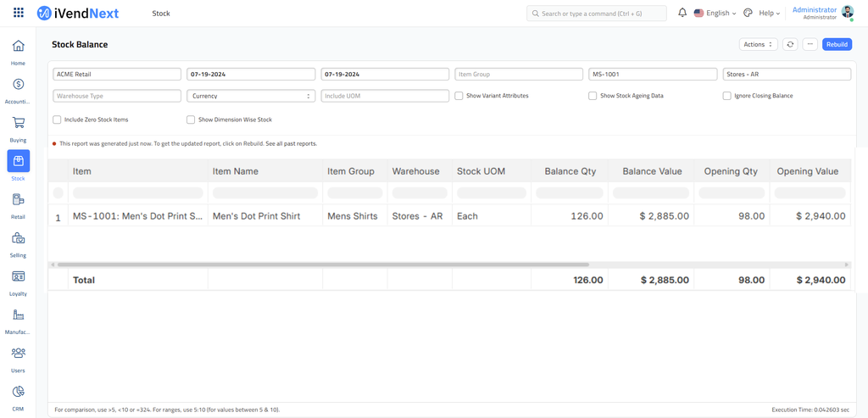Open the Users module icon
Screen dimensions: 868x418
coord(18,353)
